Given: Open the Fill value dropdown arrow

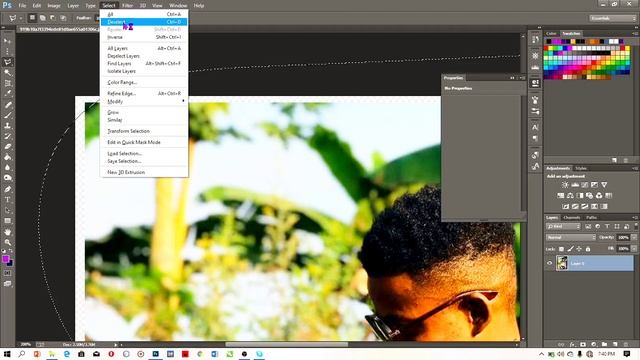Looking at the screenshot, I should (x=634, y=249).
